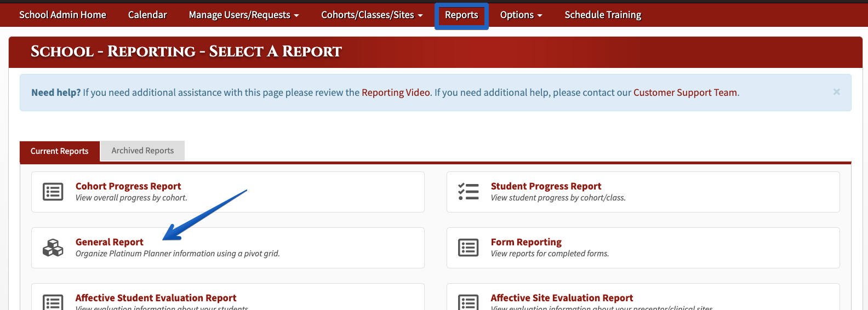
Task: Expand the Manage Users/Requests dropdown
Action: point(244,15)
